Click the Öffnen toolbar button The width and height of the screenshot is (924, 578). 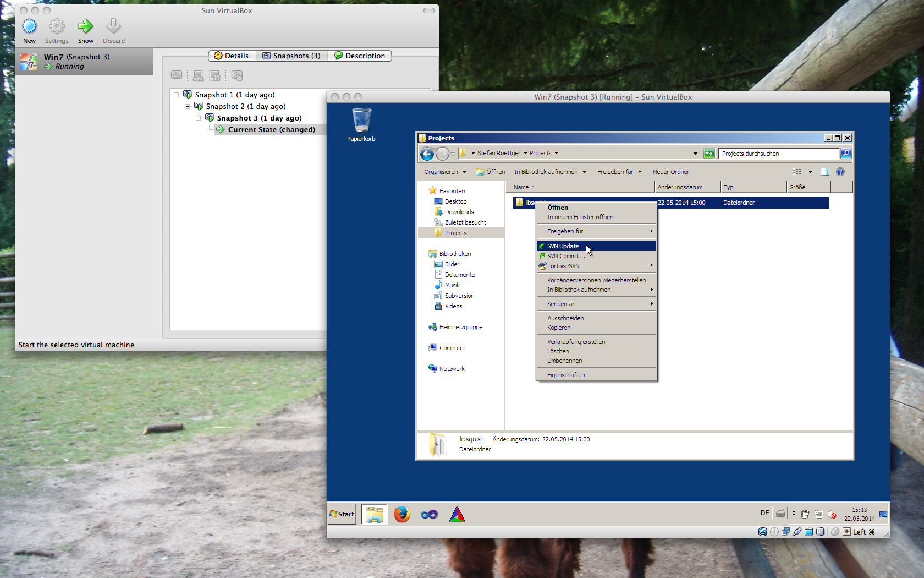click(x=491, y=172)
